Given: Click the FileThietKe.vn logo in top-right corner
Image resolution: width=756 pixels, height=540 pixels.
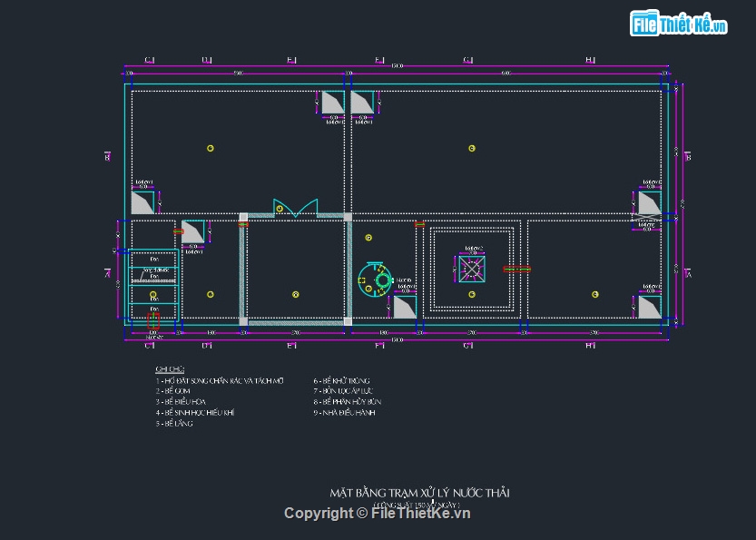Looking at the screenshot, I should (679, 25).
